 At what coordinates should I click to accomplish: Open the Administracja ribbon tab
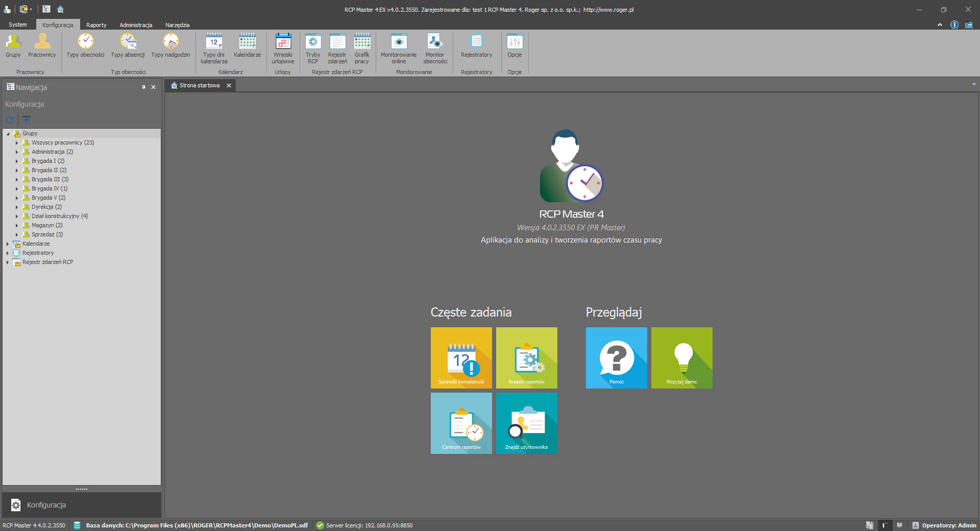pos(136,25)
